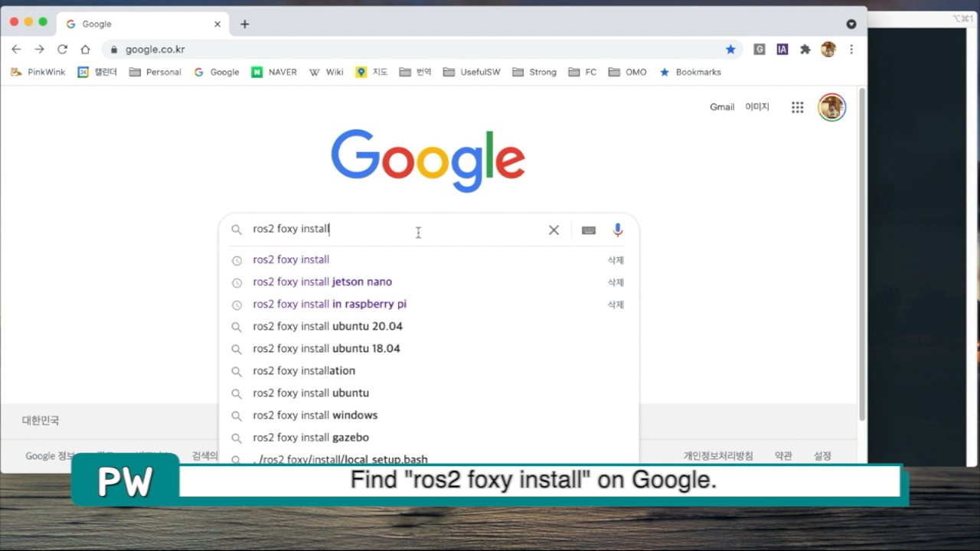Close the Google tab
The image size is (980, 551).
[217, 24]
